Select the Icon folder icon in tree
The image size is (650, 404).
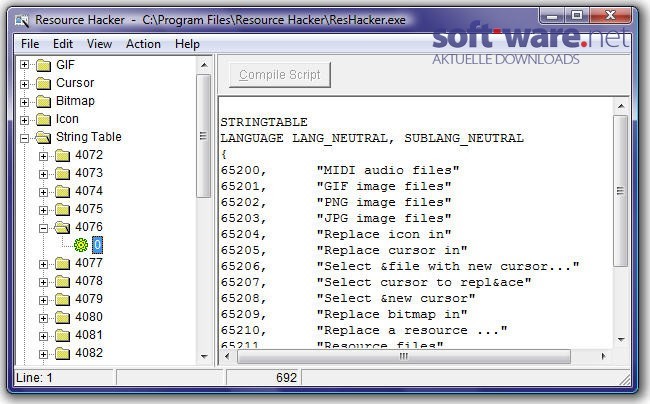(44, 120)
